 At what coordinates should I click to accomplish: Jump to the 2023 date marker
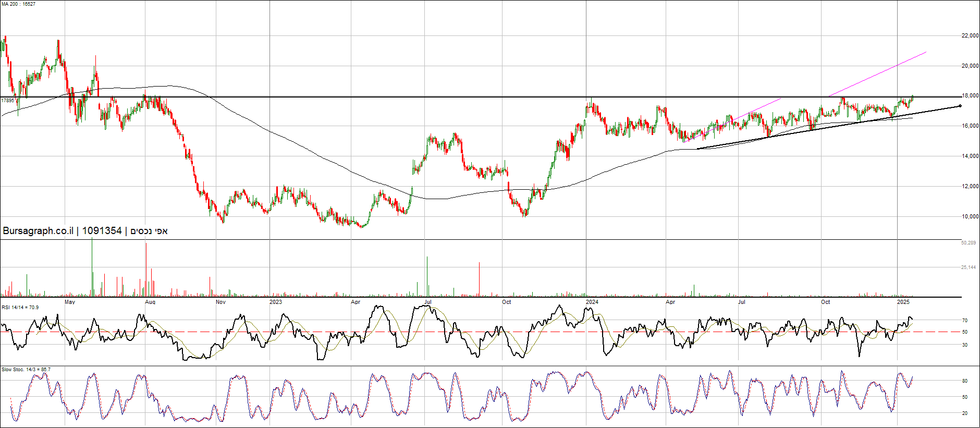click(x=275, y=302)
